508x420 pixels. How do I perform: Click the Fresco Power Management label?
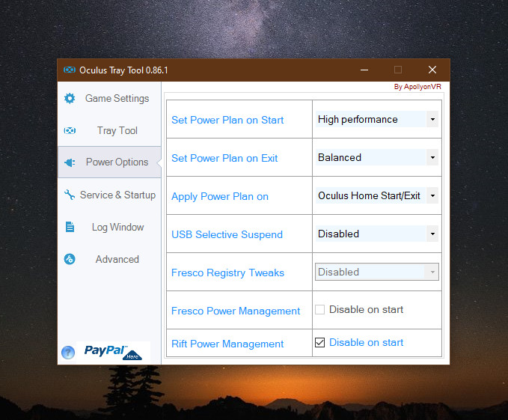point(236,311)
